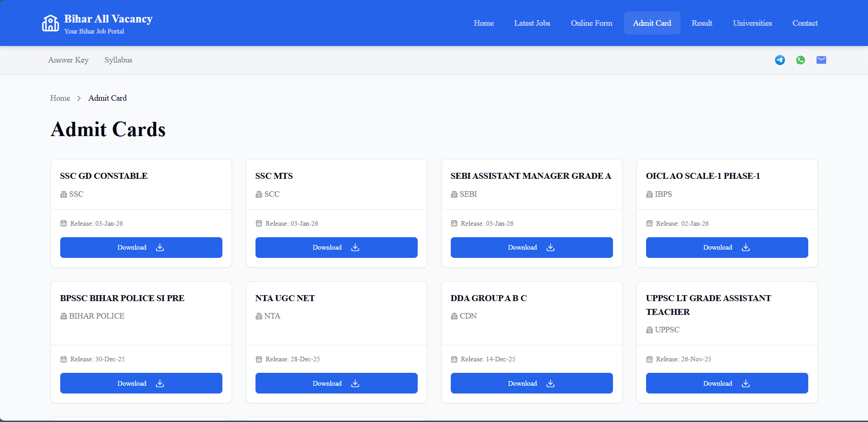Open the BPSSC Bihar Police SI Pre title
This screenshot has height=422, width=868.
[122, 298]
